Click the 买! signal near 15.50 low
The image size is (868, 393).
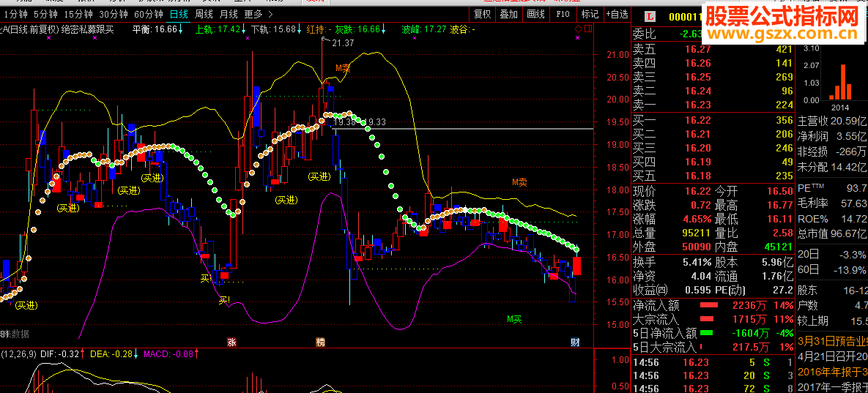[225, 300]
